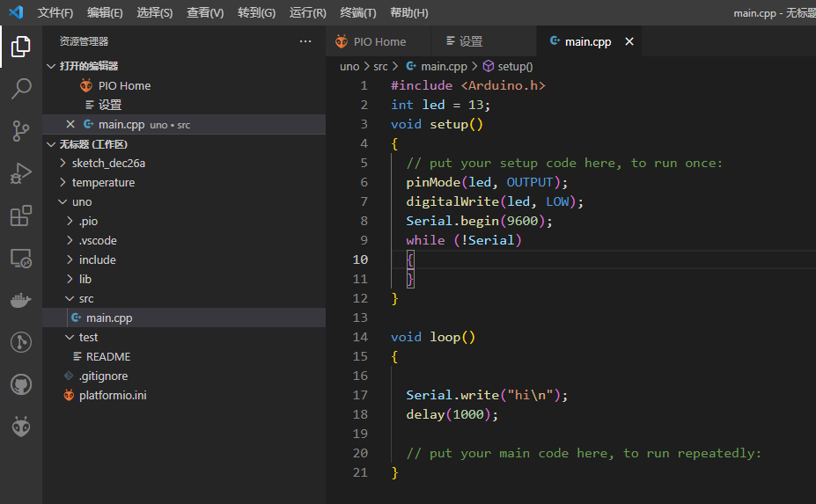Screen dimensions: 816x504
Task: Click main.cpp in the breadcrumb path
Action: [444, 67]
